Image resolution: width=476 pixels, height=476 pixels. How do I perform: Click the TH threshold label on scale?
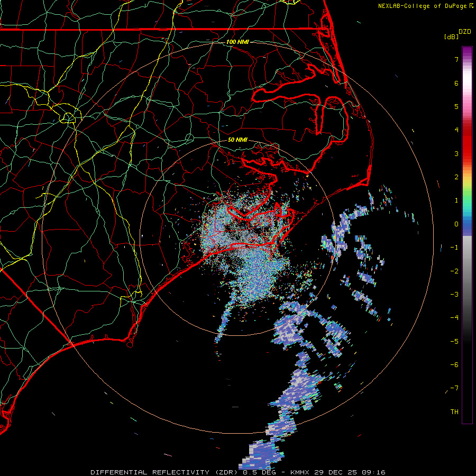(x=454, y=412)
